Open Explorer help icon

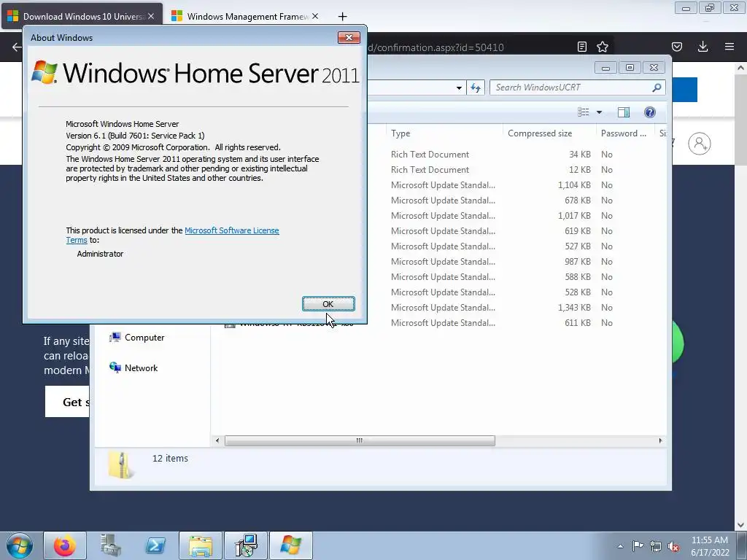click(650, 112)
